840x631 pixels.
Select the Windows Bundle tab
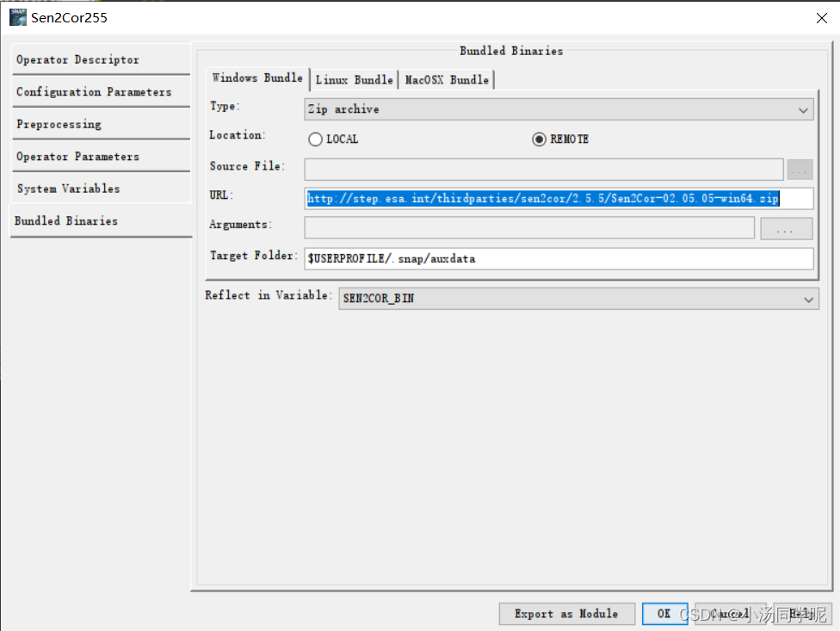pos(256,78)
